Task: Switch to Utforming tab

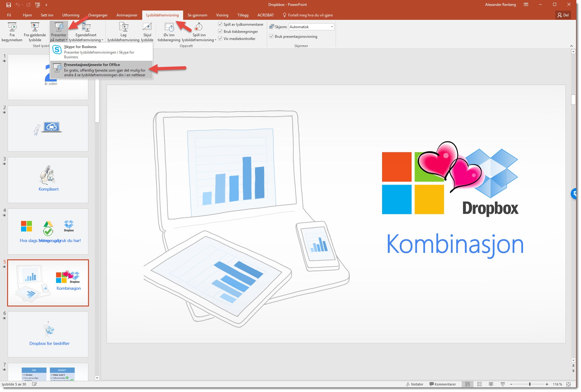Action: [x=71, y=15]
